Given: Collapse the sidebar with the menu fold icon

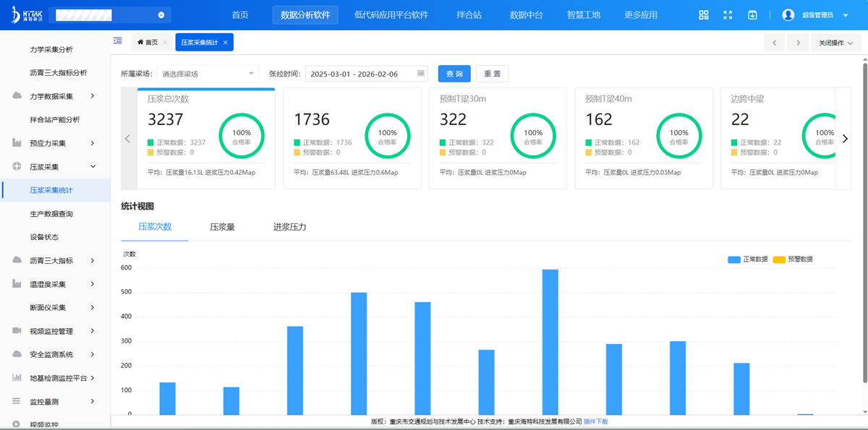Looking at the screenshot, I should pyautogui.click(x=117, y=41).
